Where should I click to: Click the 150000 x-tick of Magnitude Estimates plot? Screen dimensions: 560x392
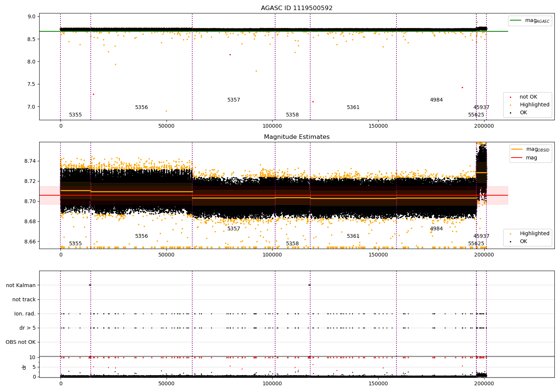point(378,255)
